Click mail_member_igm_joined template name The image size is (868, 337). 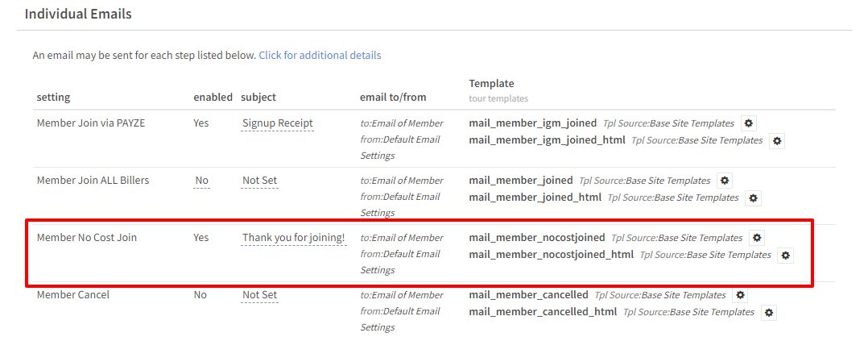click(533, 123)
